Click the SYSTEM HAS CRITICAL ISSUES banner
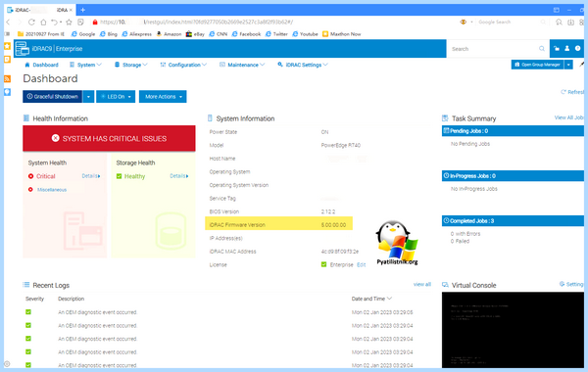Viewport: 588px width, 372px height. 109,138
